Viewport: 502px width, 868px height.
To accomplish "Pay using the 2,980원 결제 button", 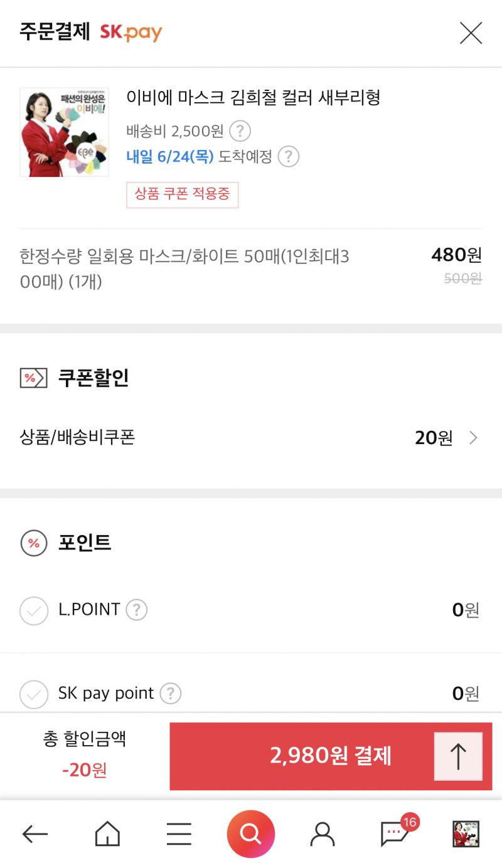I will [331, 756].
